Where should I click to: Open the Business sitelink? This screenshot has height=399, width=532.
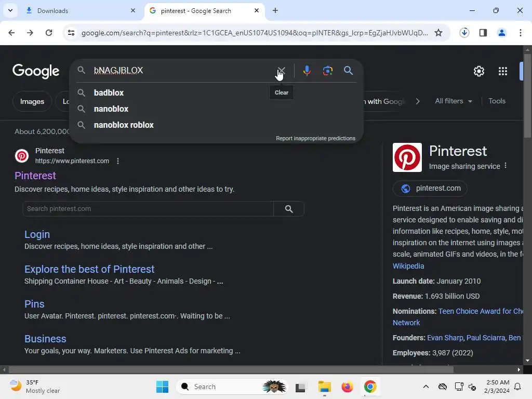45,339
